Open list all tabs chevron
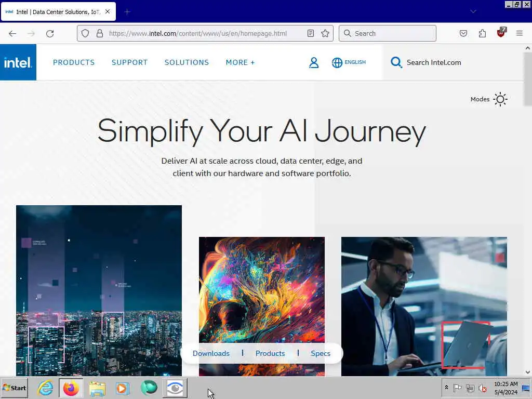532x399 pixels. [x=473, y=11]
